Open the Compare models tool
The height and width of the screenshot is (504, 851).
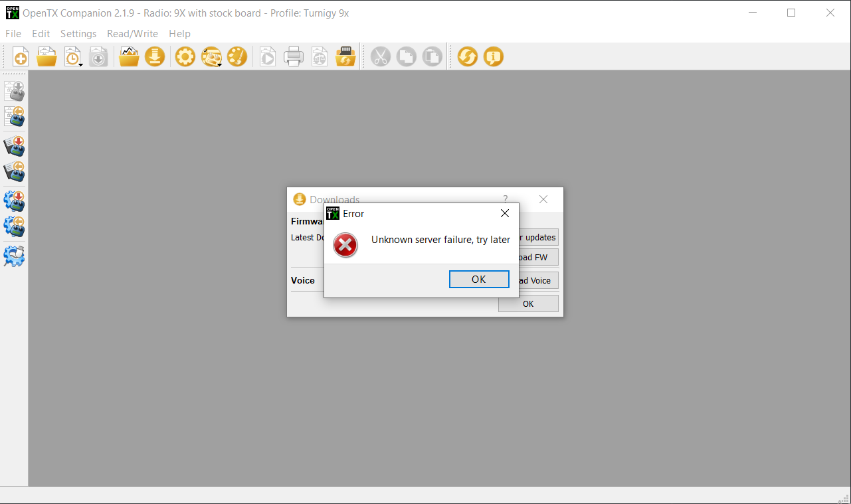(x=319, y=56)
